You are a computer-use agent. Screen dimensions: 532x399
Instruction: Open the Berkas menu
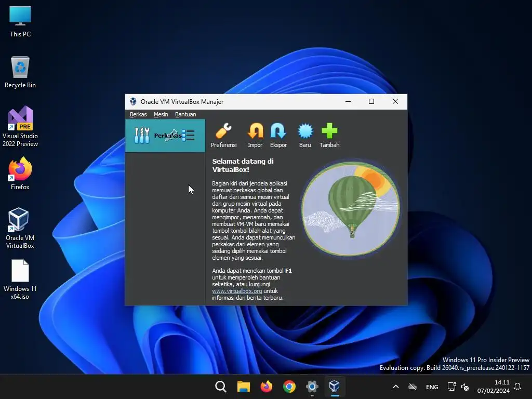click(x=138, y=114)
